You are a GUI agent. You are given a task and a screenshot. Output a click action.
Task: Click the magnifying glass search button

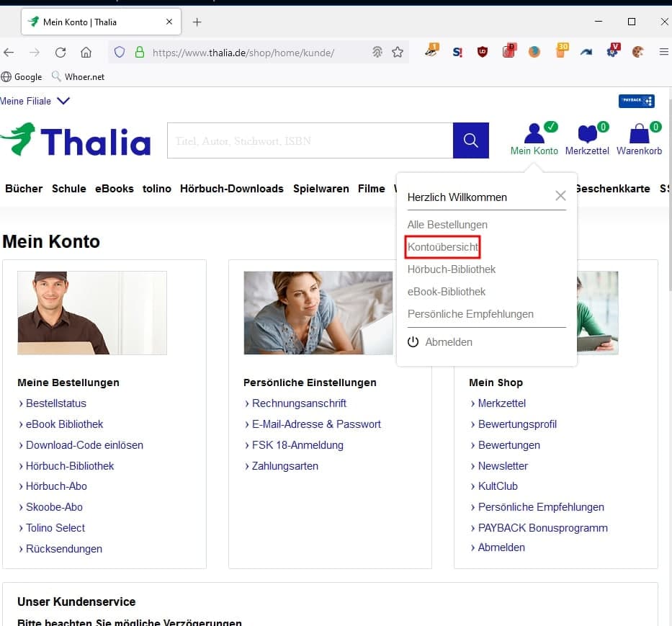pos(470,140)
